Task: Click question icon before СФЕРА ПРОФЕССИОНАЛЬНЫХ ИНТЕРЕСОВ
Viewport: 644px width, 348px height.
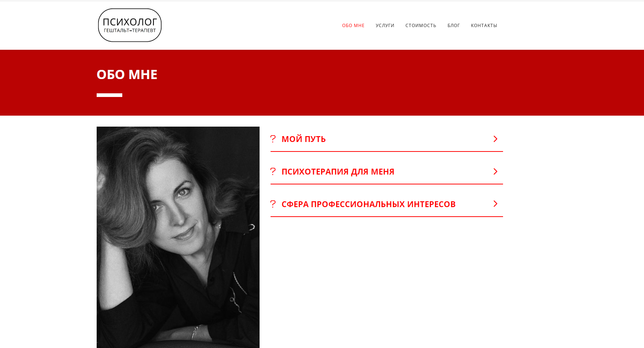Action: tap(273, 204)
